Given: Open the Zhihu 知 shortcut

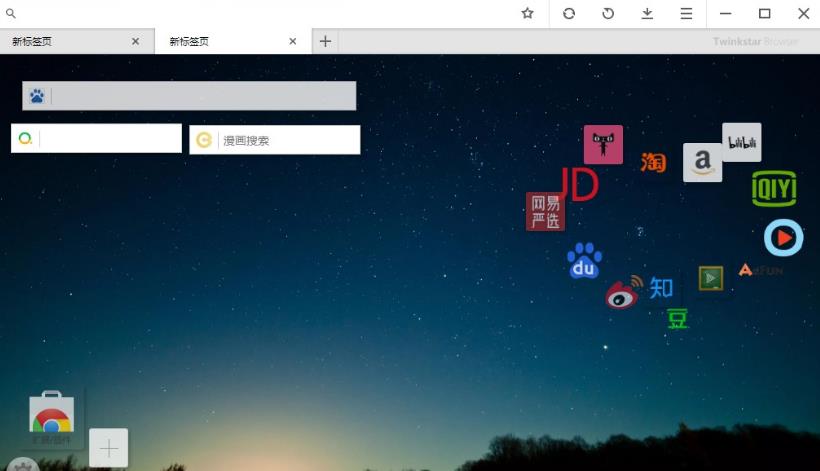Looking at the screenshot, I should pyautogui.click(x=661, y=288).
